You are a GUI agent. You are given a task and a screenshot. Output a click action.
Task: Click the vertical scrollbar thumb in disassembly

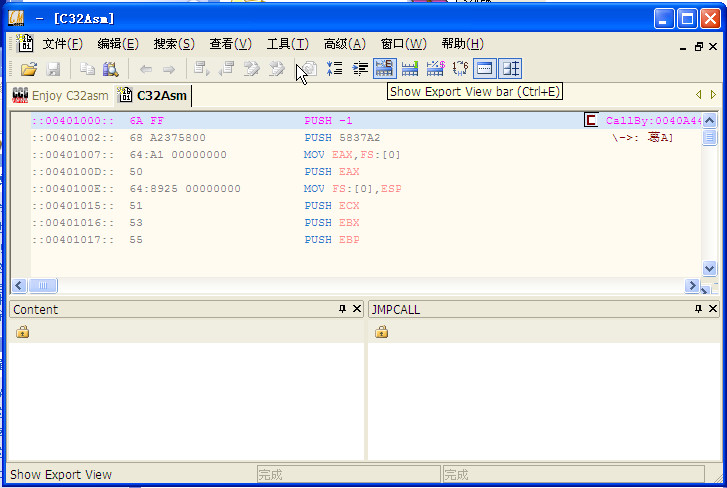click(x=709, y=138)
